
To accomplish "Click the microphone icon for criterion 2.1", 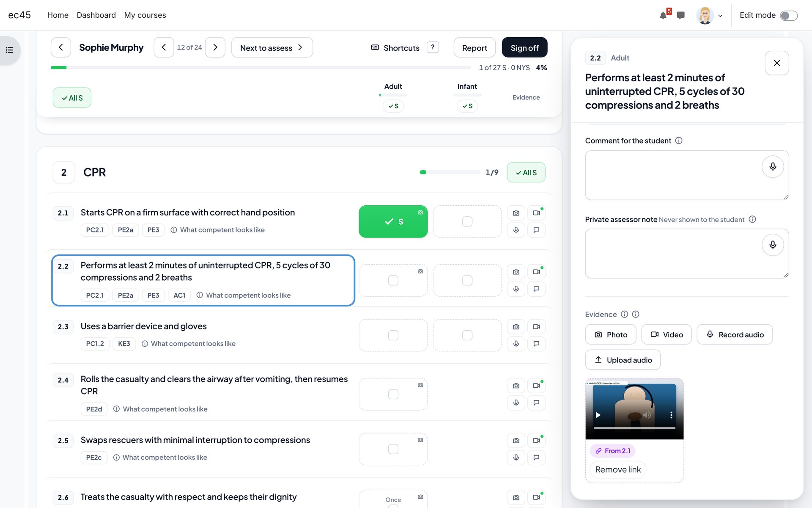I will click(516, 230).
